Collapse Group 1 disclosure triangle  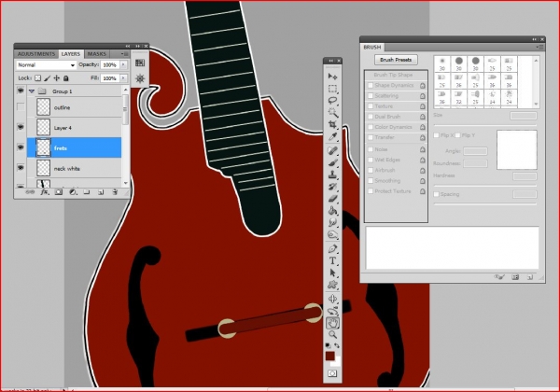(32, 91)
